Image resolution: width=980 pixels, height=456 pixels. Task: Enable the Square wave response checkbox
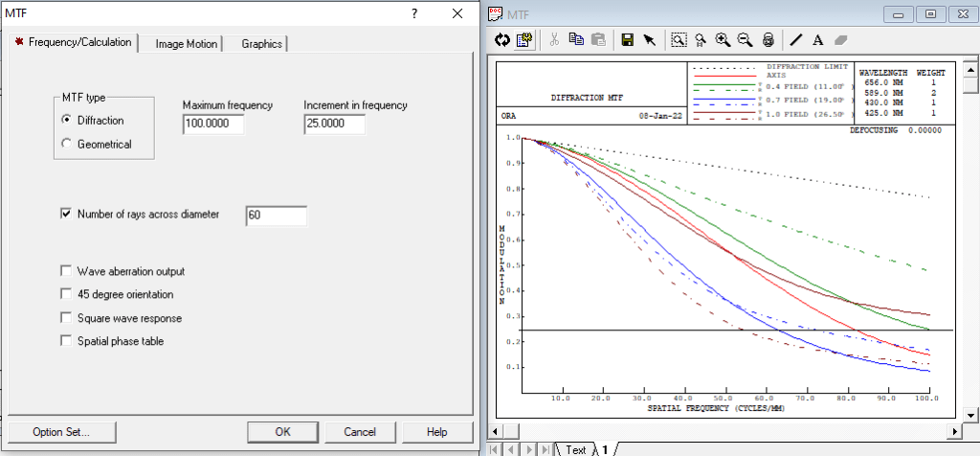[66, 317]
